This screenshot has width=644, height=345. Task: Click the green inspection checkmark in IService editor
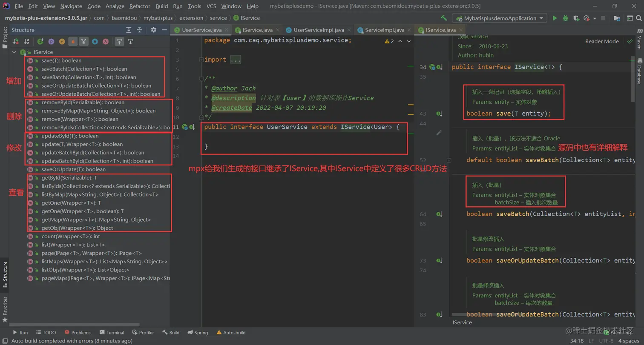click(x=630, y=41)
